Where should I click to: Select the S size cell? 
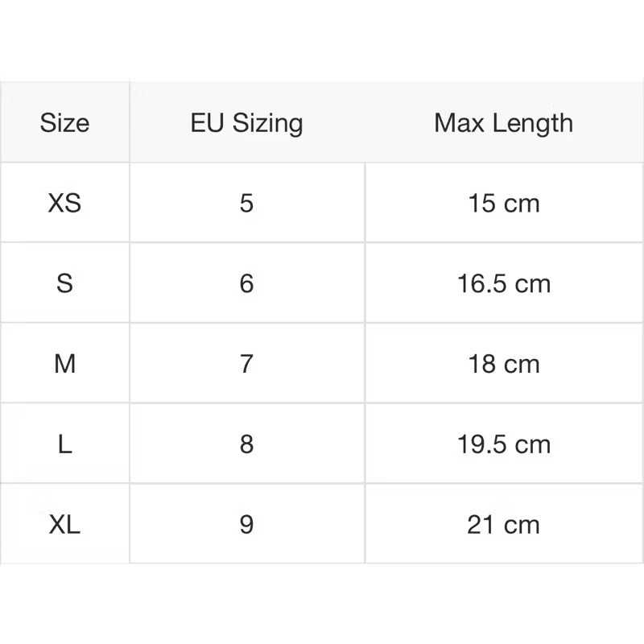pyautogui.click(x=64, y=283)
